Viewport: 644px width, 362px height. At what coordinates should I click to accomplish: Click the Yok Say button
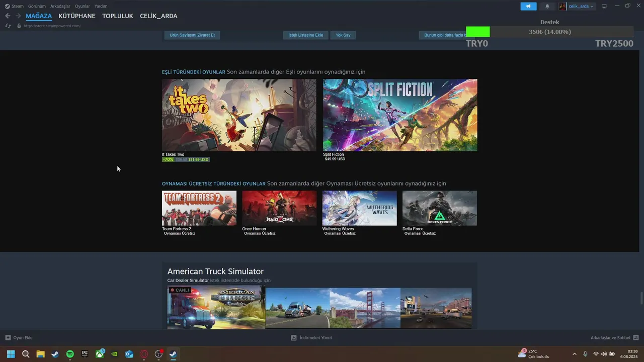[x=343, y=35]
